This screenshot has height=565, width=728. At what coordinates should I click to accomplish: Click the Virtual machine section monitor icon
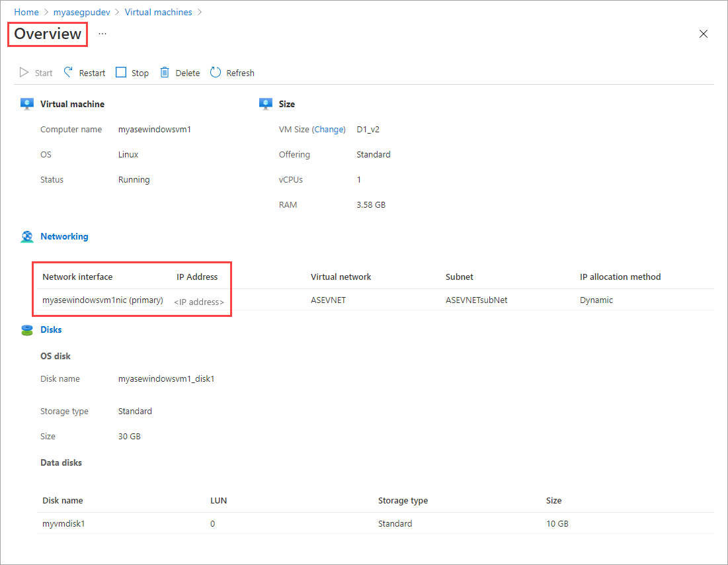pyautogui.click(x=26, y=103)
